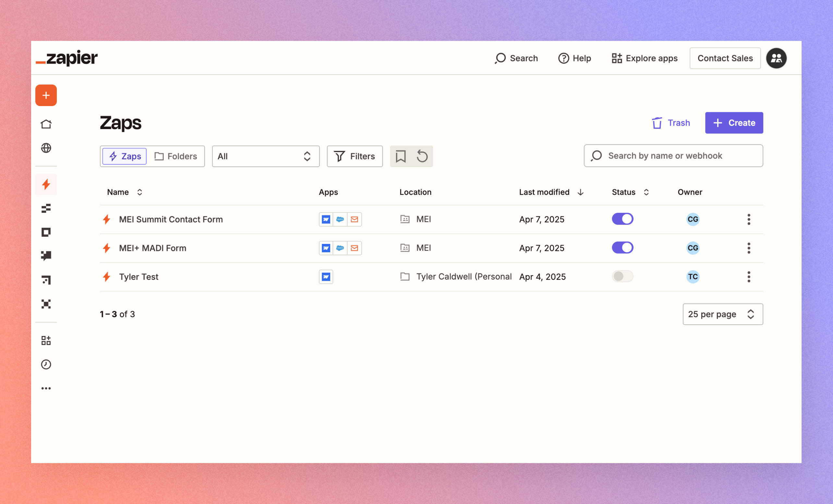Click the bookmark saved view icon
The height and width of the screenshot is (504, 833).
tap(401, 156)
